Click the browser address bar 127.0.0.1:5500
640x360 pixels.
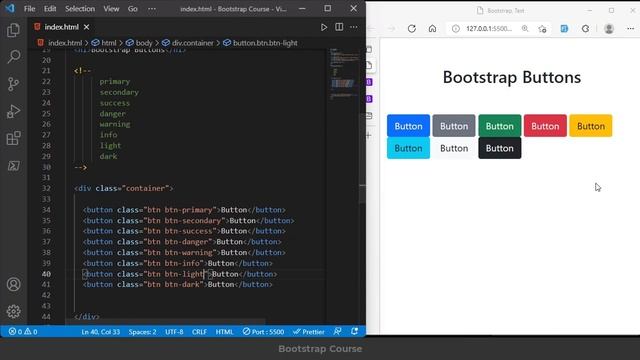[x=489, y=29]
